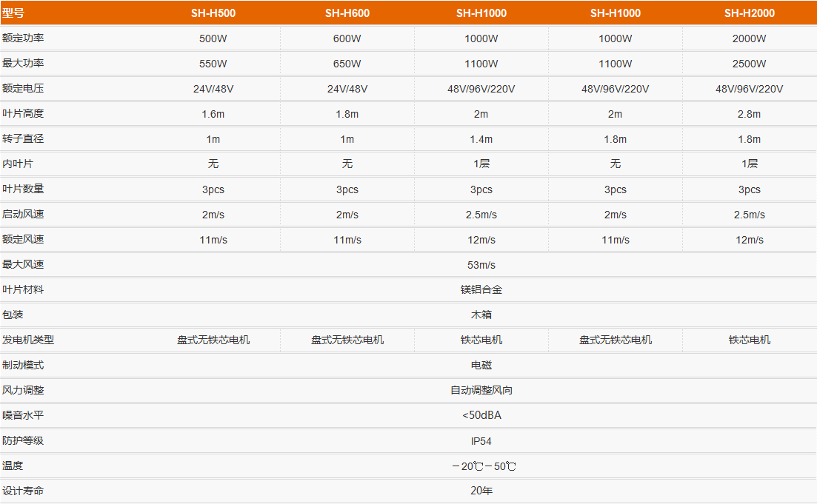Select the －20℃－50℃ temperature range
The height and width of the screenshot is (504, 817).
click(483, 466)
